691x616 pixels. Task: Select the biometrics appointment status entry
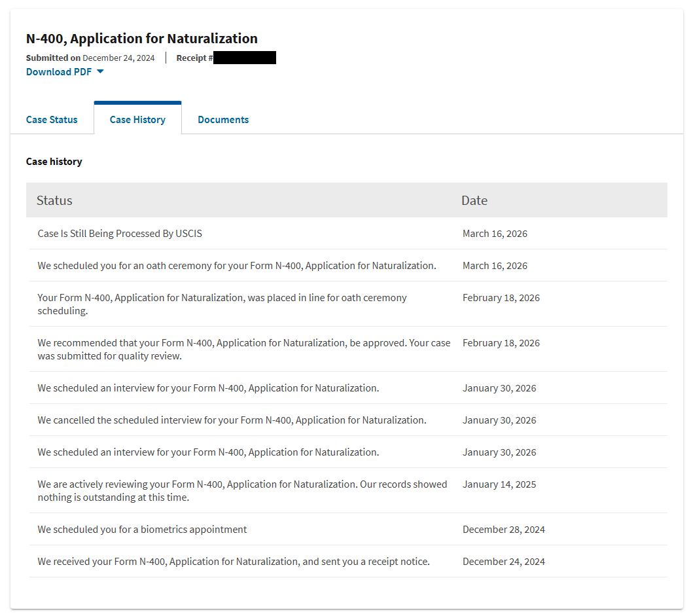pyautogui.click(x=142, y=530)
